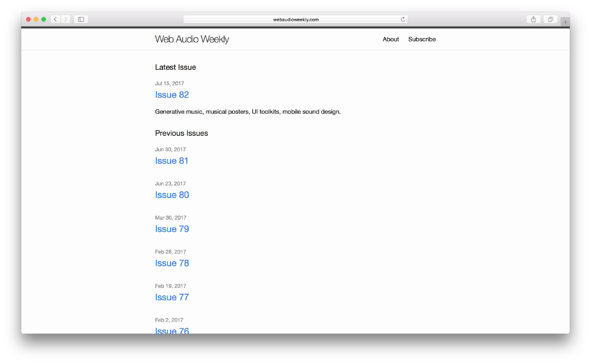Go back with the Safari back arrow

[55, 19]
